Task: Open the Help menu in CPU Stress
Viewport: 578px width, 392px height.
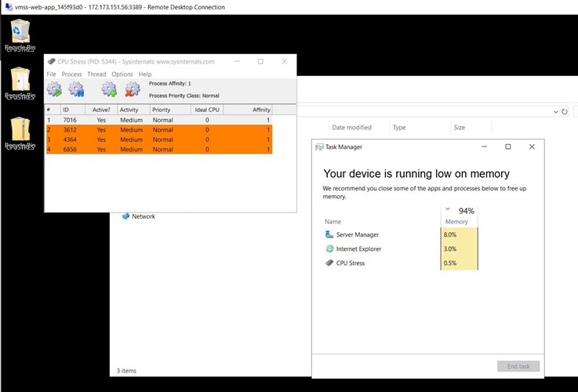Action: (x=145, y=74)
